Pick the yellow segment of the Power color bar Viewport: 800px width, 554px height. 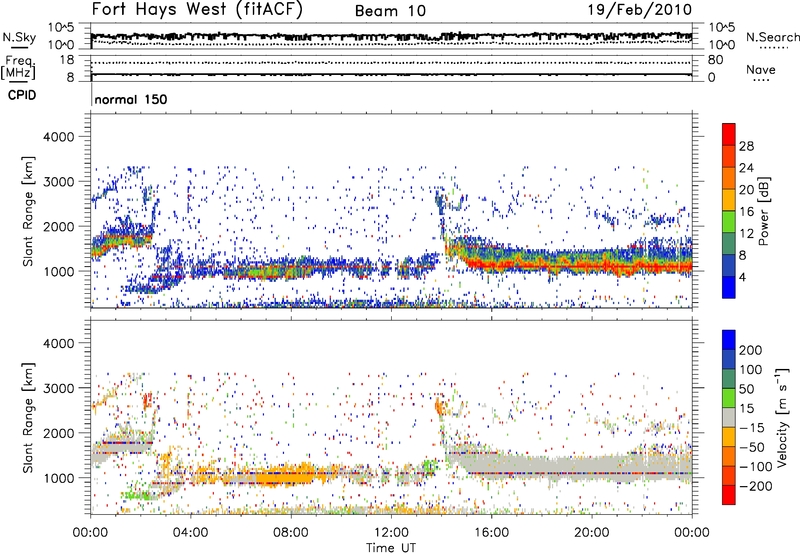[x=729, y=199]
